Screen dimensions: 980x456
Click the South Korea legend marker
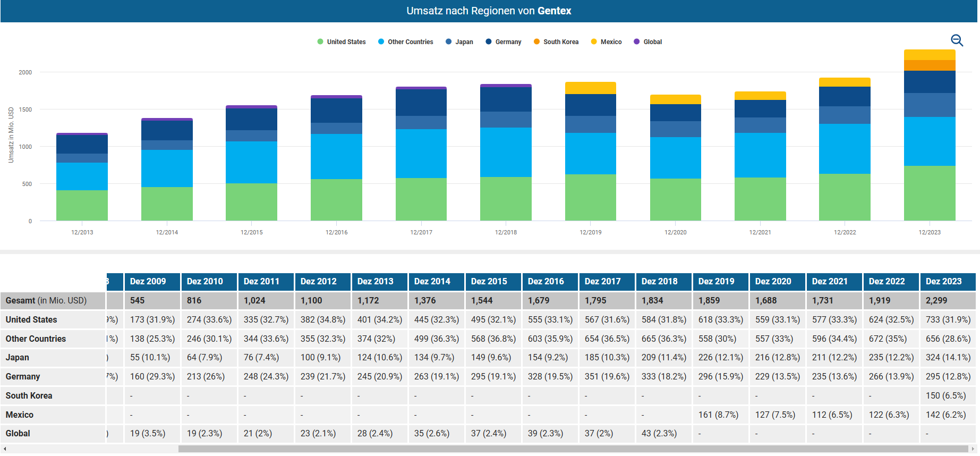coord(537,42)
